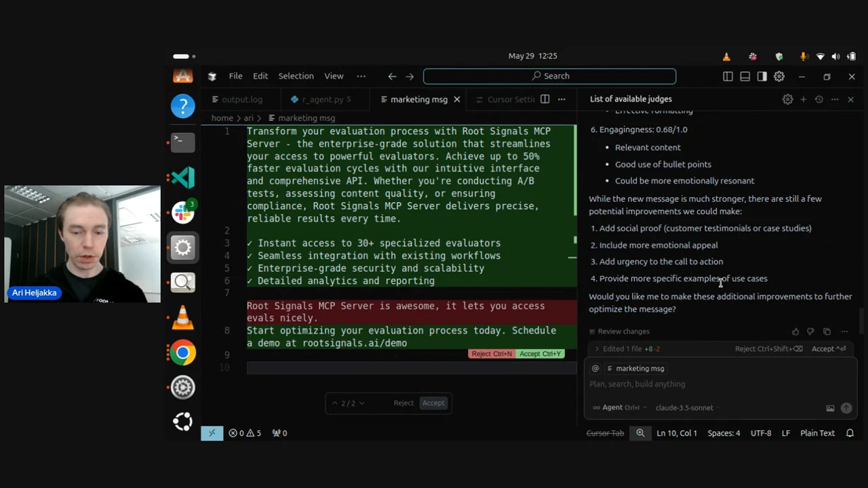The width and height of the screenshot is (868, 488).
Task: Expand the overflow menu ellipsis in menu bar
Action: [x=361, y=76]
